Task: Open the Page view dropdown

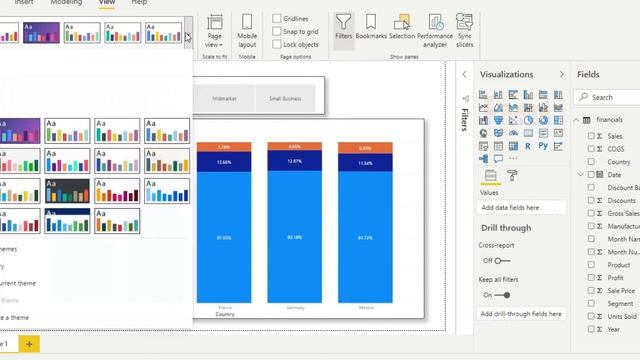Action: pyautogui.click(x=214, y=32)
